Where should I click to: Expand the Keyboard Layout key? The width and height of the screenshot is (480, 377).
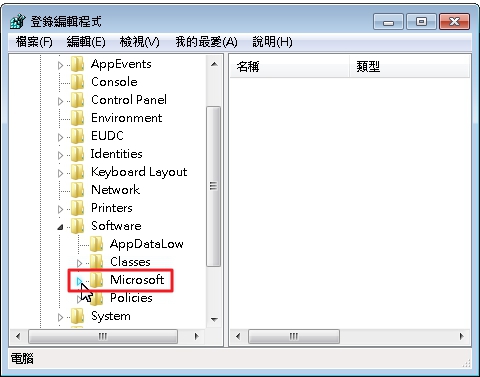(60, 173)
